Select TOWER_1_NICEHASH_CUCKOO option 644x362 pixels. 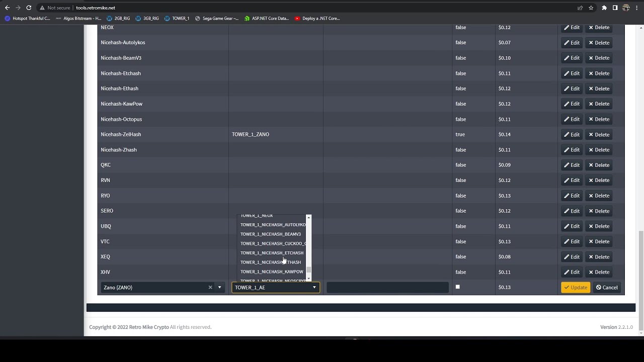pos(272,243)
